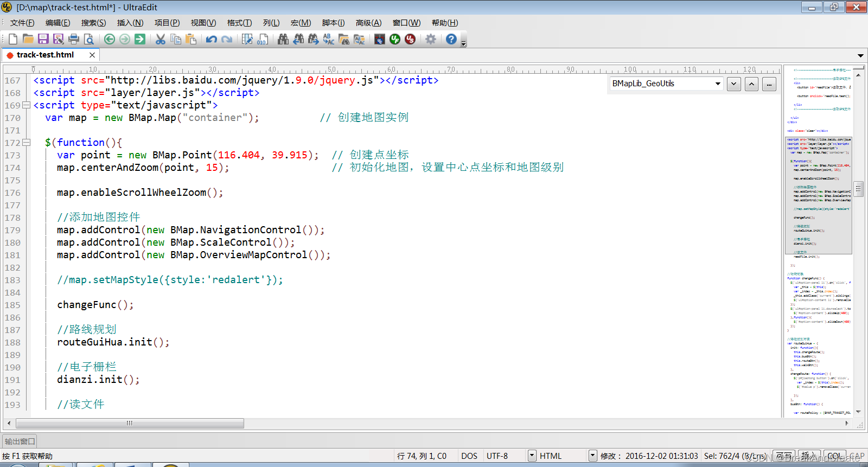Find next using the binoculars right arrow
Screen dimensions: 868x467
coord(313,39)
